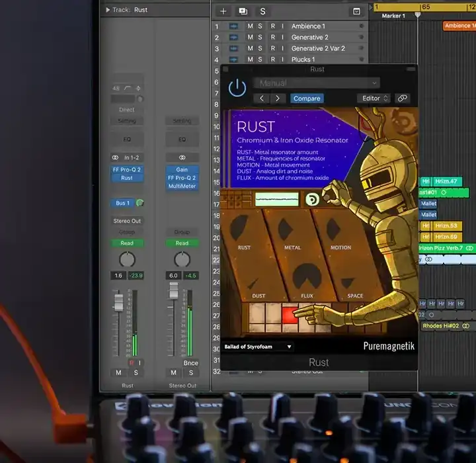Solo the Ambience 1 track
The image size is (476, 463).
260,26
